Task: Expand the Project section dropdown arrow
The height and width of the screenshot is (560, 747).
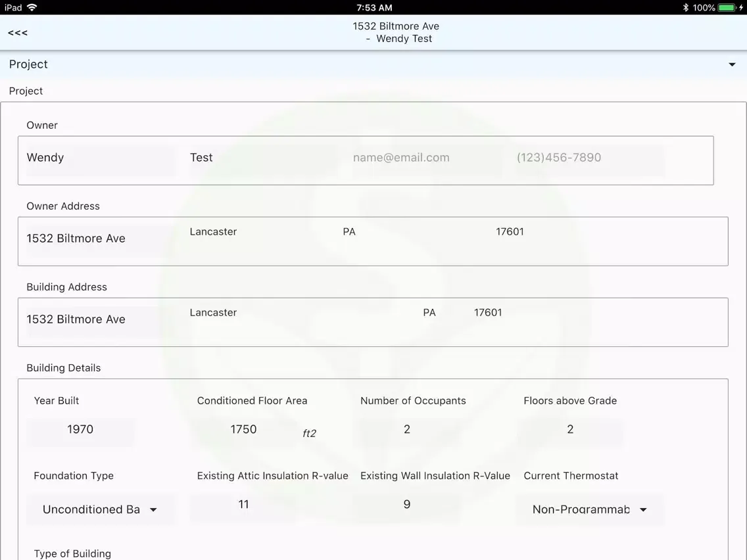Action: click(x=732, y=64)
